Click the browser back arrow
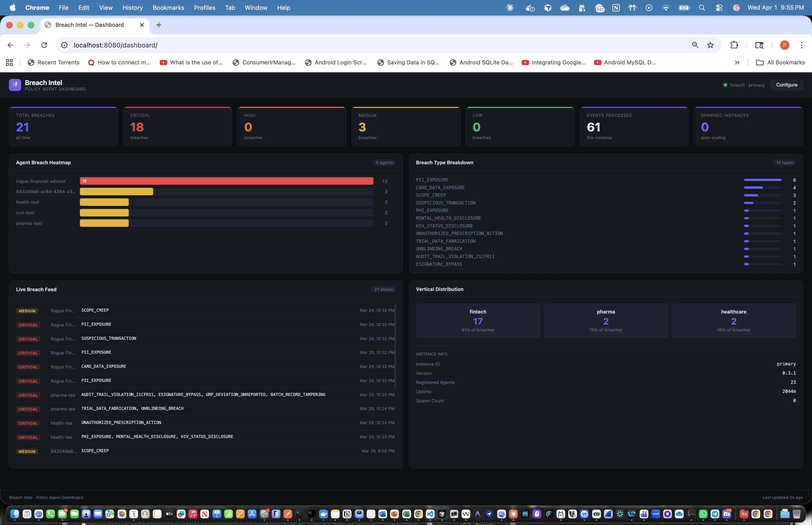The image size is (812, 525). pyautogui.click(x=10, y=45)
